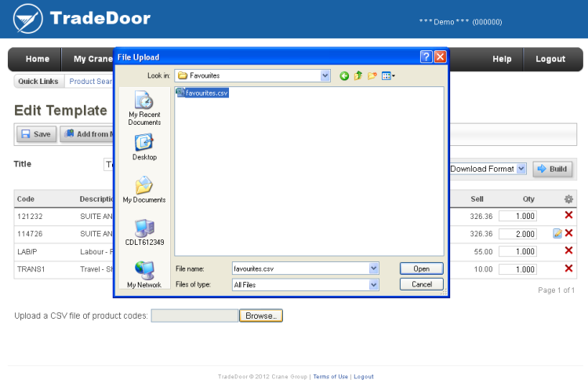Click the quantity field for code 121232

tap(517, 216)
